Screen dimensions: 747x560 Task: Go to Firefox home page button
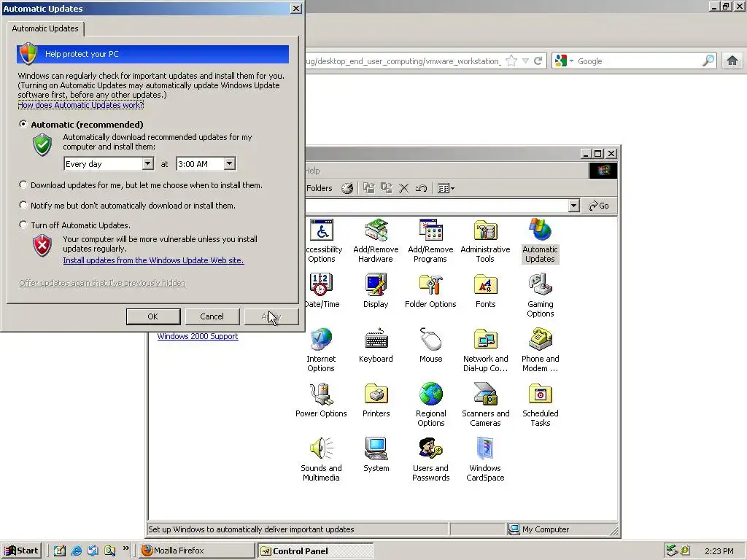(732, 61)
